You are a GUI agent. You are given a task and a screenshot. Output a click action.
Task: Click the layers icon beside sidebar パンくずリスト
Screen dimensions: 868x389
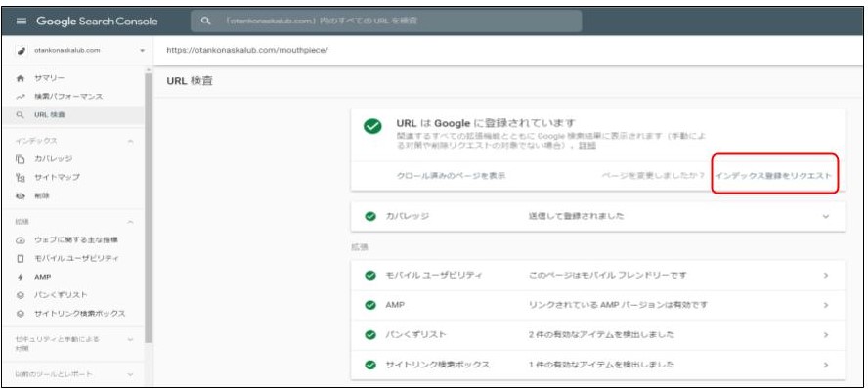point(21,295)
